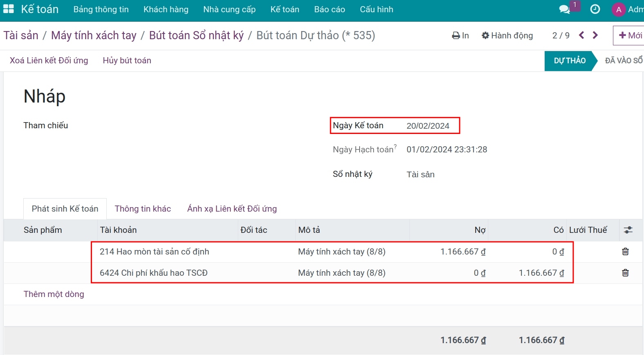Switch to Thông tin khác tab

(x=143, y=209)
